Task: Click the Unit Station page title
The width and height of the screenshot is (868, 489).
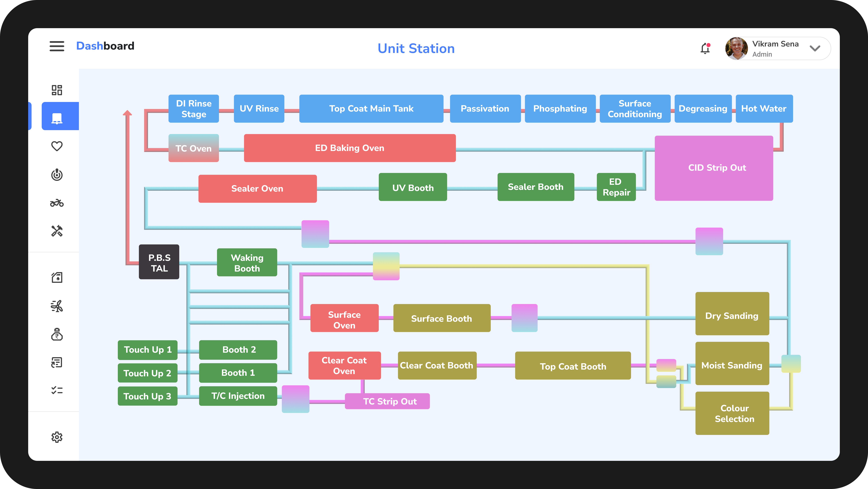Action: pos(416,48)
